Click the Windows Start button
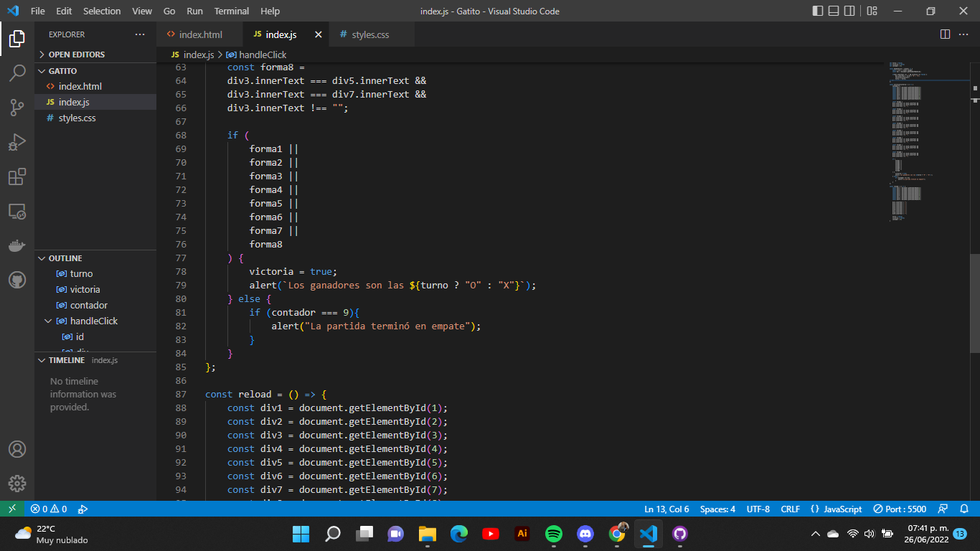 301,534
